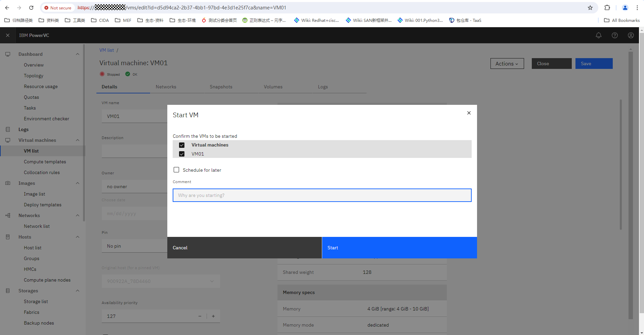Open the Original host dropdown 900922A_78D4460
The height and width of the screenshot is (335, 644).
click(161, 281)
